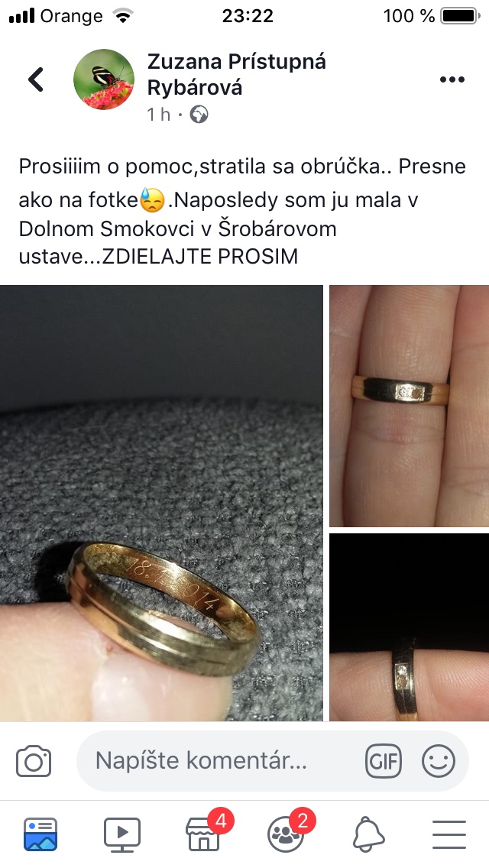Open the emoji smiley picker
Image resolution: width=489 pixels, height=868 pixels.
coord(439,760)
